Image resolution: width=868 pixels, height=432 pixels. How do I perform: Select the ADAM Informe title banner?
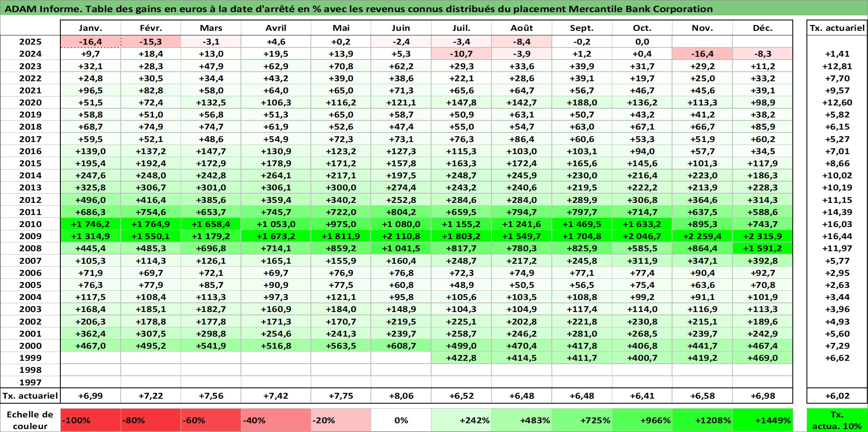pos(434,9)
